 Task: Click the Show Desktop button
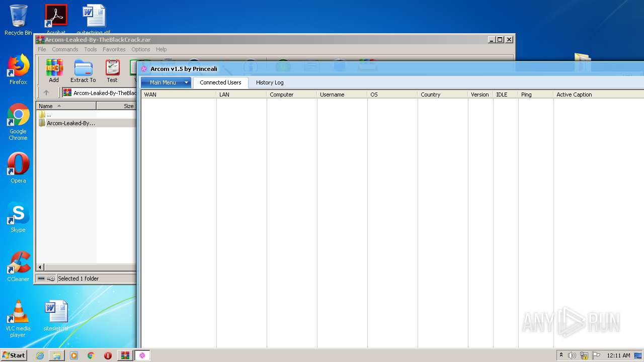[638, 355]
